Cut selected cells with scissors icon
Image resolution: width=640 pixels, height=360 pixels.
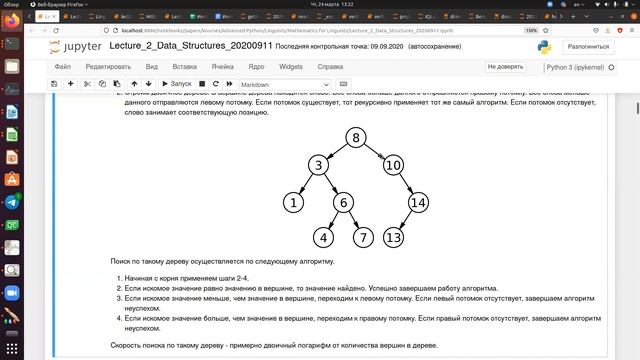(x=87, y=84)
